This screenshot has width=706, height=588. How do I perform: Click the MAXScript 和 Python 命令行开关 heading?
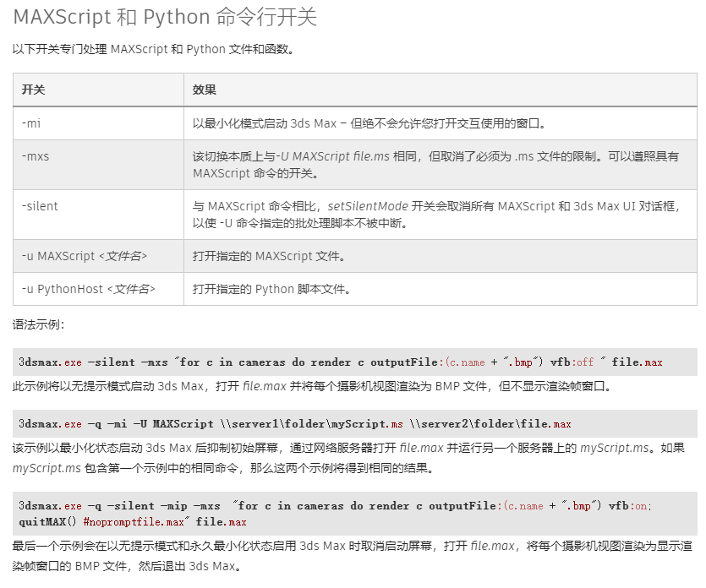coord(165,17)
